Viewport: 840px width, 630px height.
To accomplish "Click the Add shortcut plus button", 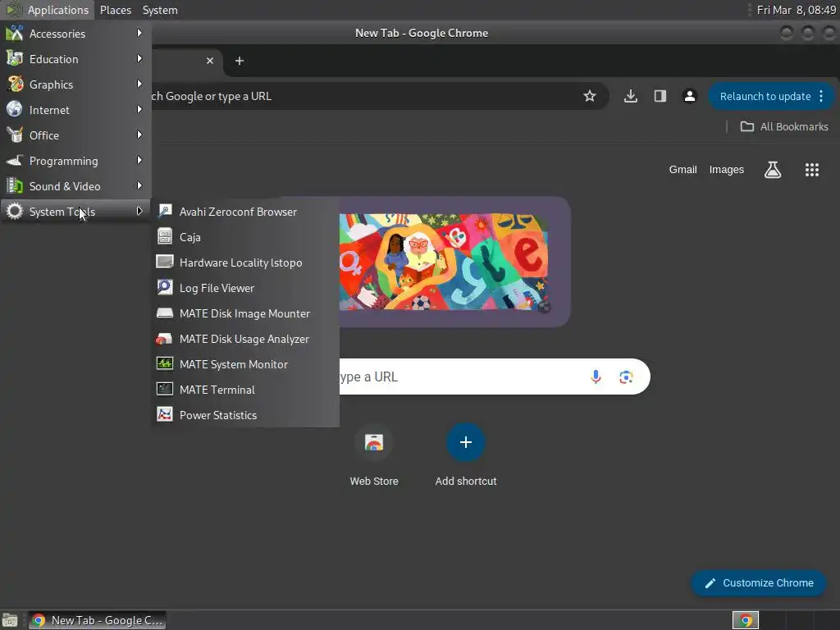I will tap(466, 442).
